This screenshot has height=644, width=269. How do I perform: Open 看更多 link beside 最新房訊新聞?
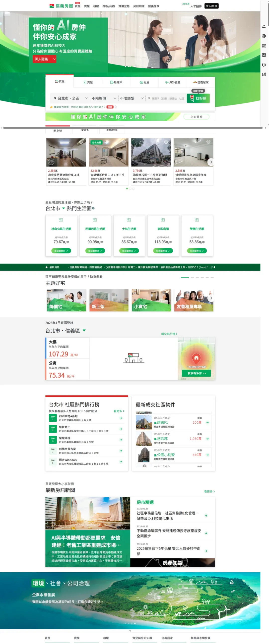coord(209,491)
